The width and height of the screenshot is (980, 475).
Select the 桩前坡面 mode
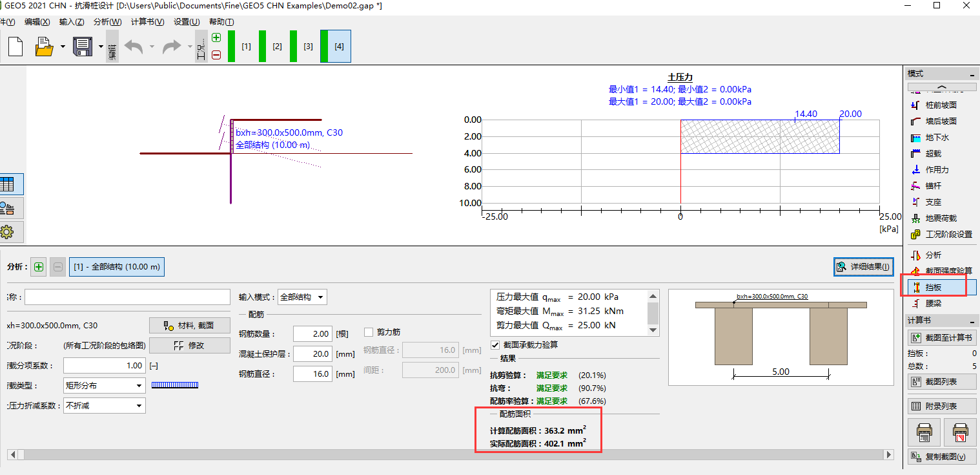click(x=941, y=105)
